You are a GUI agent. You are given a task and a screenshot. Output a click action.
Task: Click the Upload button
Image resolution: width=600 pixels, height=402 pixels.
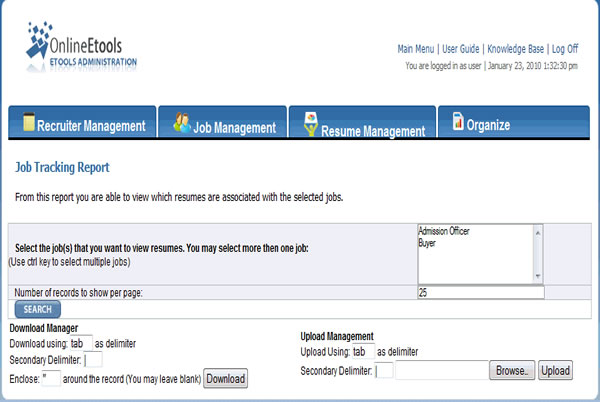[x=555, y=371]
